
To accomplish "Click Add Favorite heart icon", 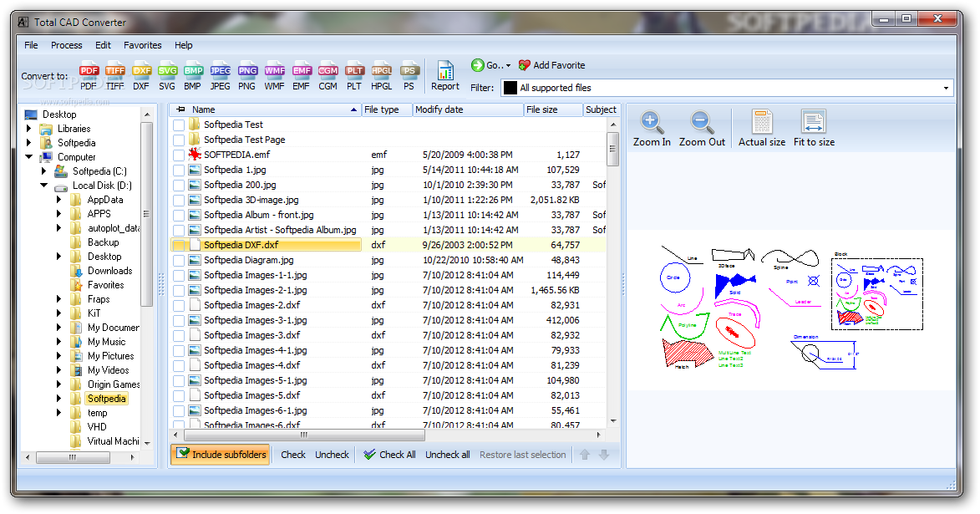I will point(525,65).
